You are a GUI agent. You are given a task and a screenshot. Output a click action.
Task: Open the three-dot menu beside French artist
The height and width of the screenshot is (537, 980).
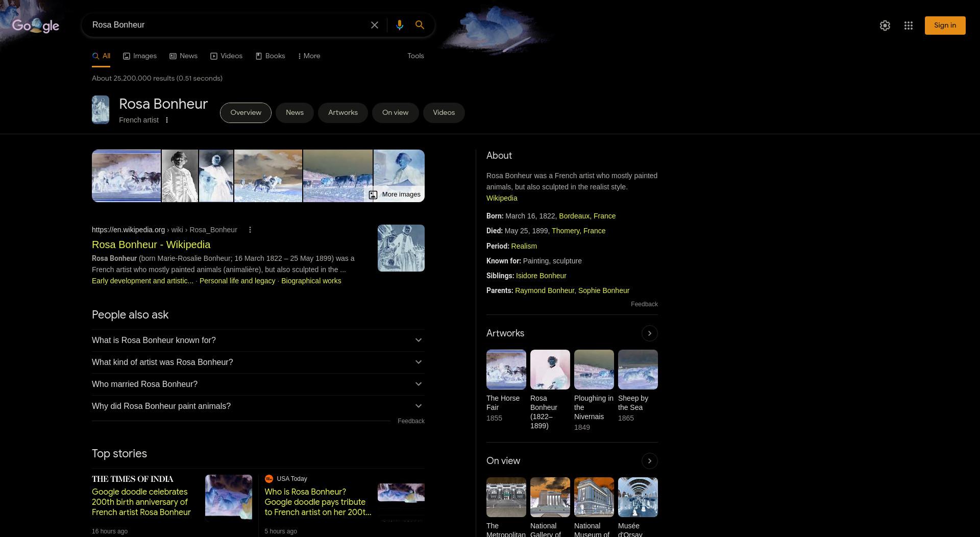167,120
